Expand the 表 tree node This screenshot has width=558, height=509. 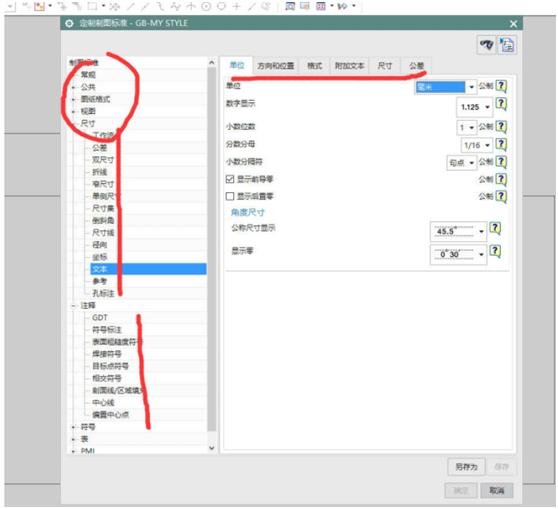(74, 439)
